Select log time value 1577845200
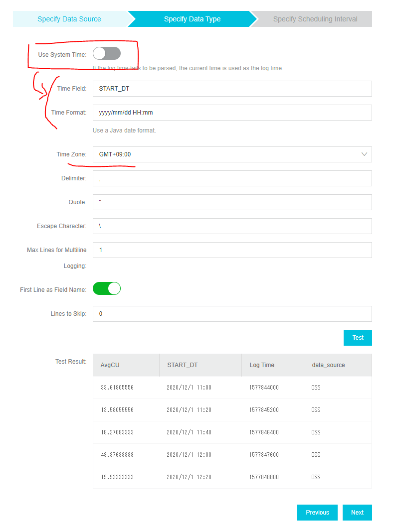398x532 pixels. [264, 410]
